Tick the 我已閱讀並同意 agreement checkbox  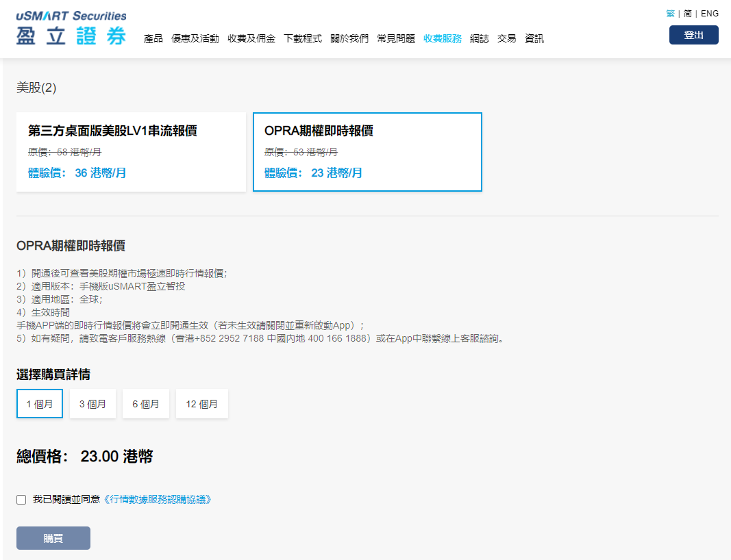(x=21, y=500)
